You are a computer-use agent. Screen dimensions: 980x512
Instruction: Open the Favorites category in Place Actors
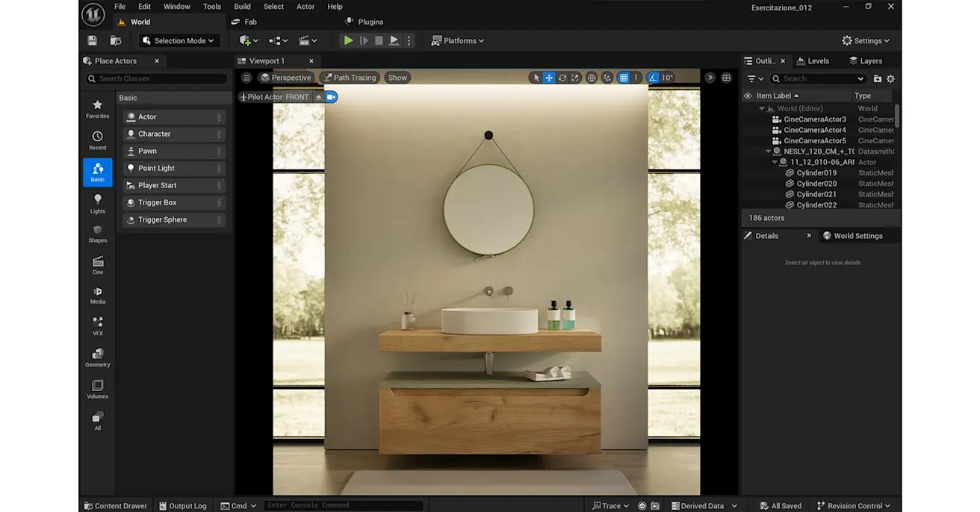[97, 109]
